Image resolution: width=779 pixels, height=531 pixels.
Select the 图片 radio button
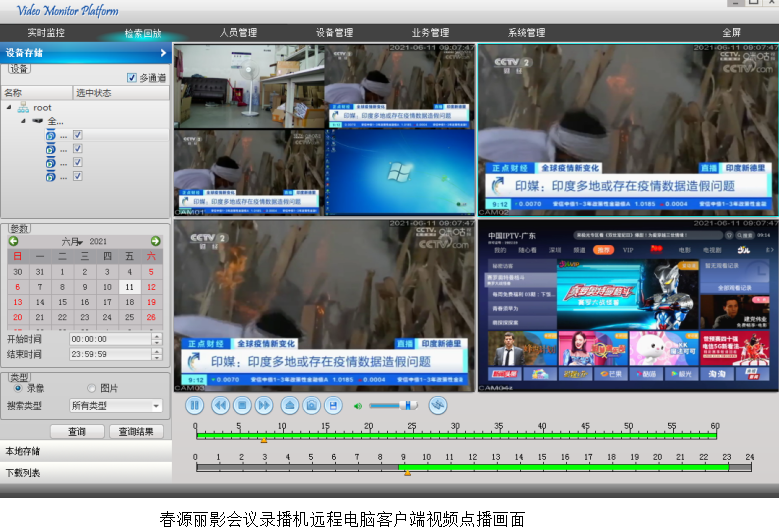(92, 388)
